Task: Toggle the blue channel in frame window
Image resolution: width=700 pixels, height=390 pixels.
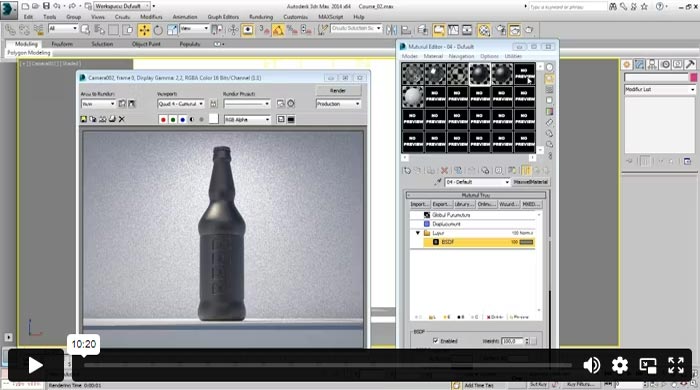Action: tap(183, 120)
